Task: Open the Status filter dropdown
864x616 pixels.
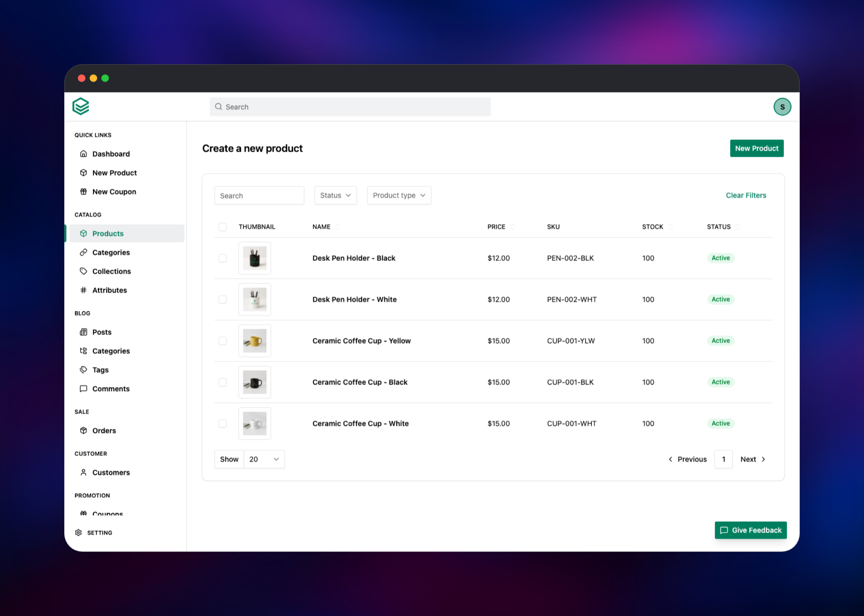Action: point(335,195)
